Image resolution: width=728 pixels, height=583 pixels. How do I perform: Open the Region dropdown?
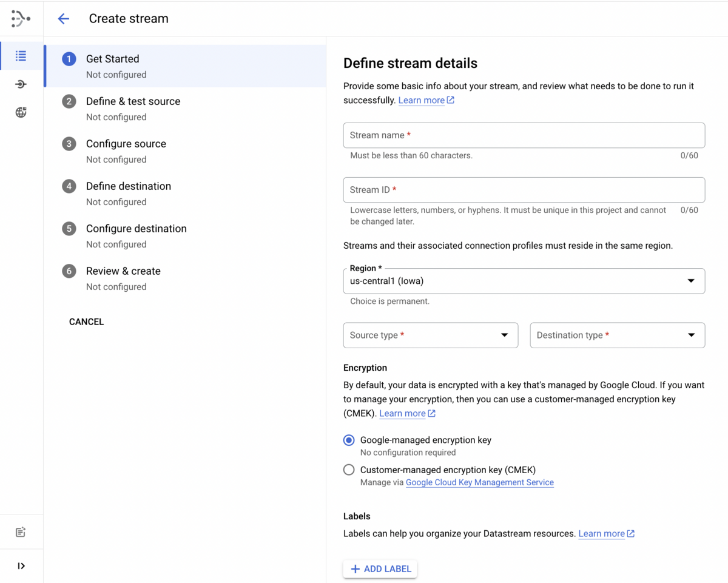tap(524, 281)
